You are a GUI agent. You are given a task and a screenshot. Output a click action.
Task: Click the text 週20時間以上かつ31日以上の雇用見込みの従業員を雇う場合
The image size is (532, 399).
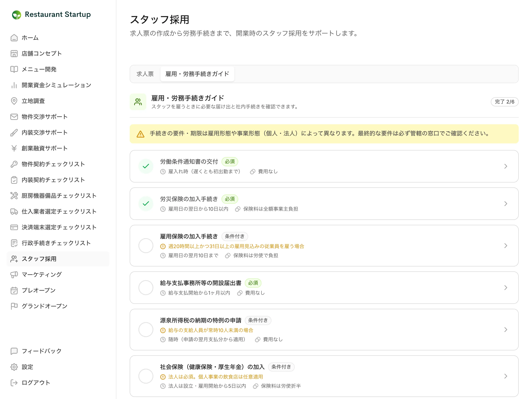tap(236, 246)
